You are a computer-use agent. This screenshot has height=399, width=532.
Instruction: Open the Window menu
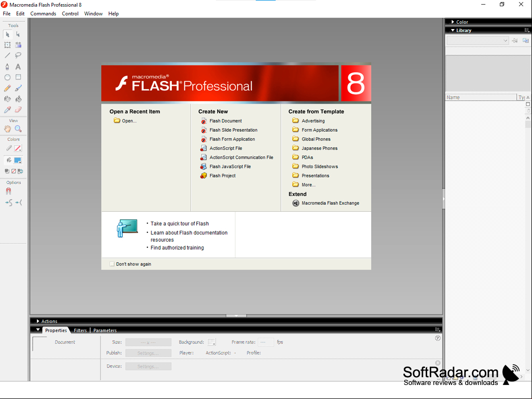point(93,13)
